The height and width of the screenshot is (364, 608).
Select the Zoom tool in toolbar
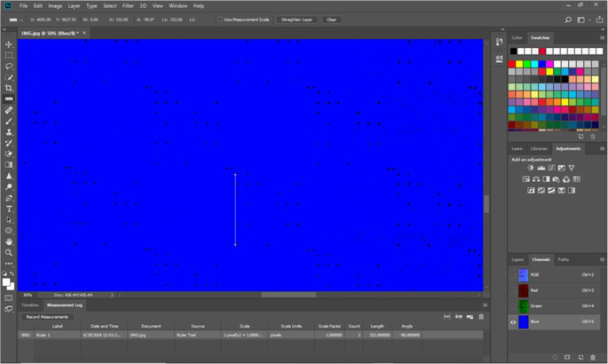pos(9,252)
